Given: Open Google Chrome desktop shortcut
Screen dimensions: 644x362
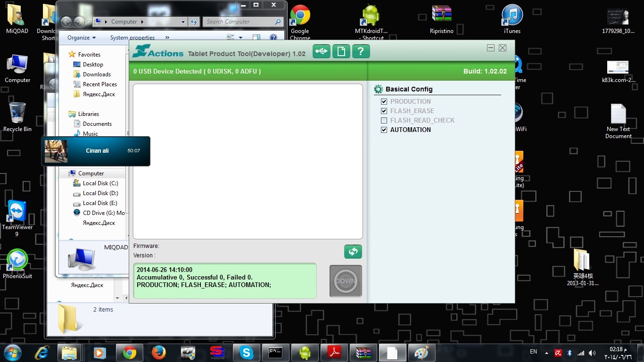Looking at the screenshot, I should pyautogui.click(x=300, y=22).
